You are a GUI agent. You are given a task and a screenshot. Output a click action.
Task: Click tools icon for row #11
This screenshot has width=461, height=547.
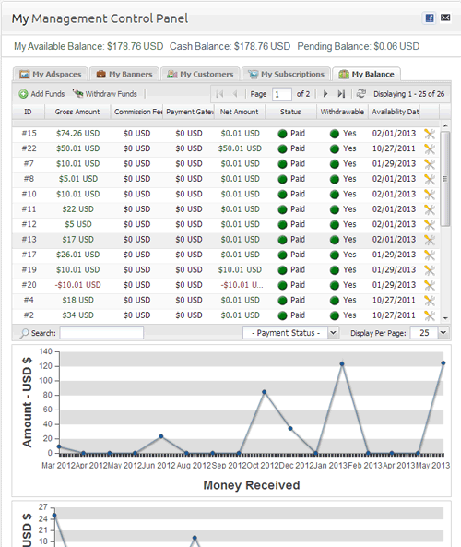430,210
